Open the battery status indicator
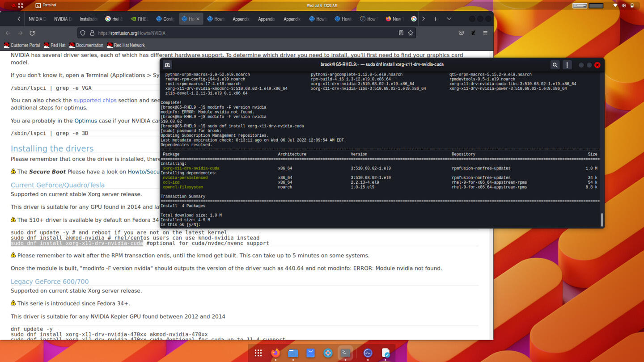The height and width of the screenshot is (362, 644). (x=632, y=5)
